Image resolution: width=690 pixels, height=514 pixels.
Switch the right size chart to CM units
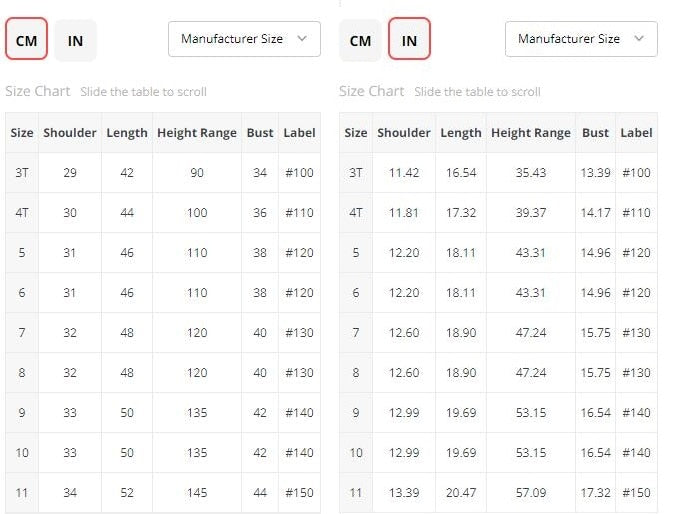(x=360, y=41)
